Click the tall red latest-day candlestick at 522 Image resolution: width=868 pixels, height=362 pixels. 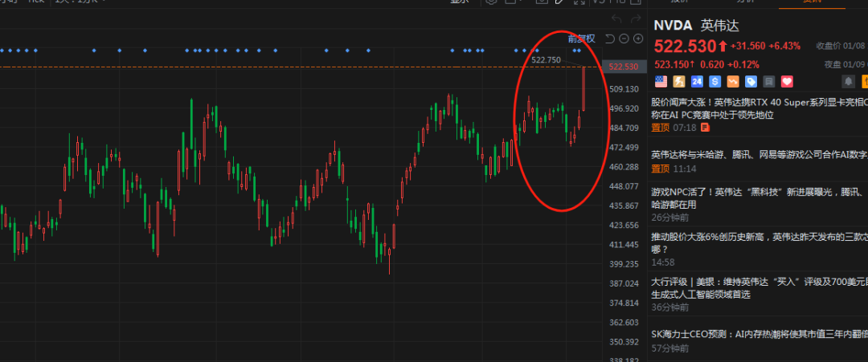(583, 87)
